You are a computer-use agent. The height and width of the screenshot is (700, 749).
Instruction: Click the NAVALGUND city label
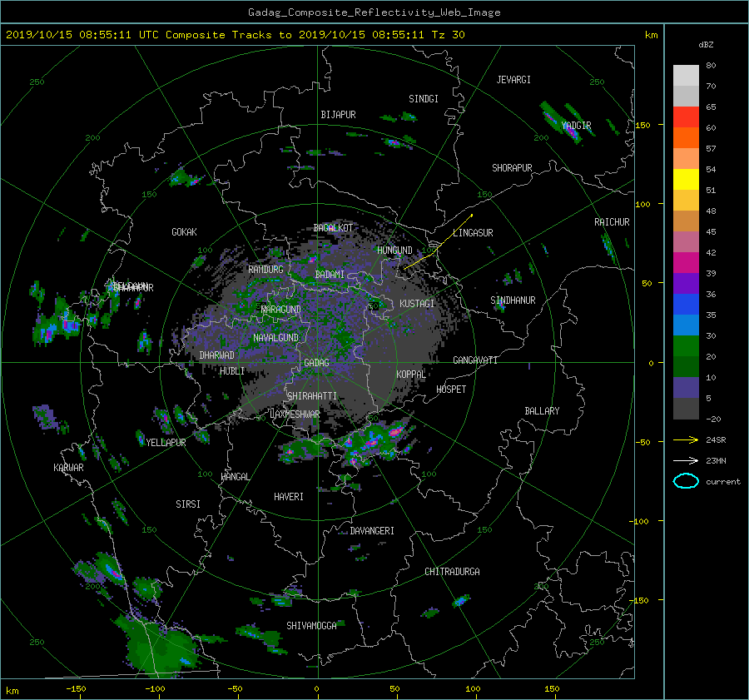coord(275,337)
